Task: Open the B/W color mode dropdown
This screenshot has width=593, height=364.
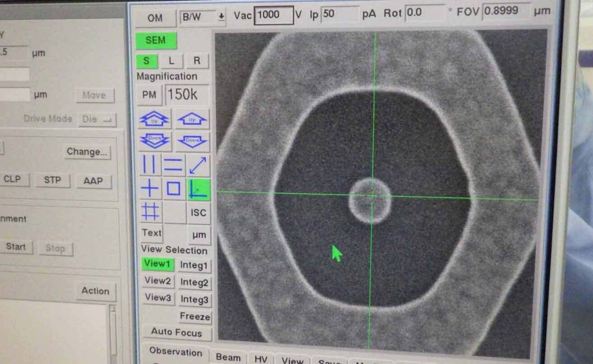Action: [203, 17]
